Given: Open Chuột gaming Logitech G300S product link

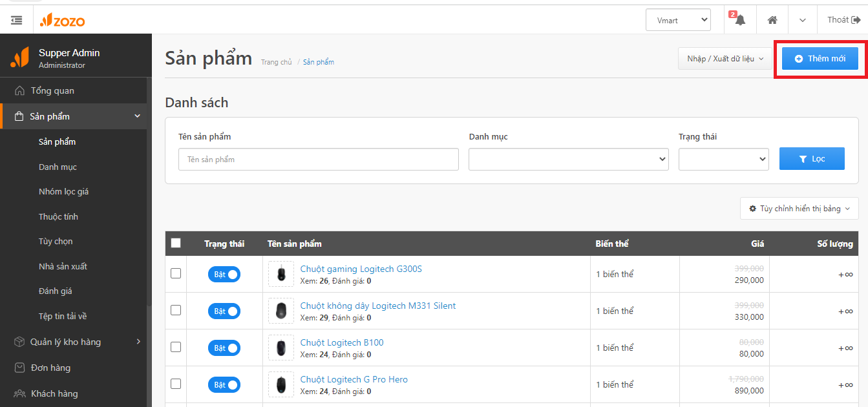Looking at the screenshot, I should 361,269.
